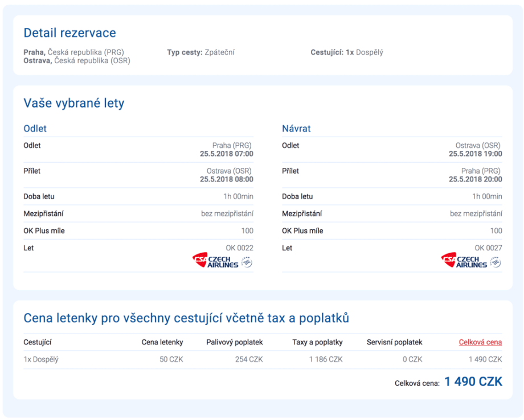524x420 pixels.
Task: Click the Servisní poplatek column header
Action: 395,342
